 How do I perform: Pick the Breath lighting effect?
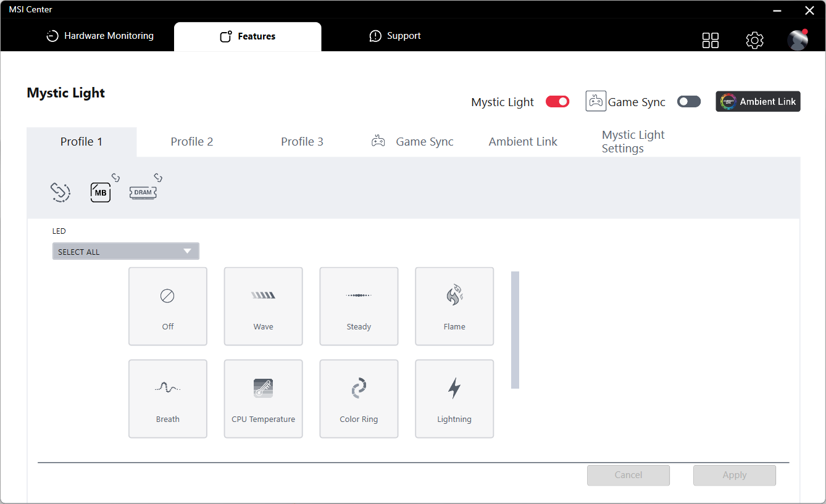tap(168, 399)
